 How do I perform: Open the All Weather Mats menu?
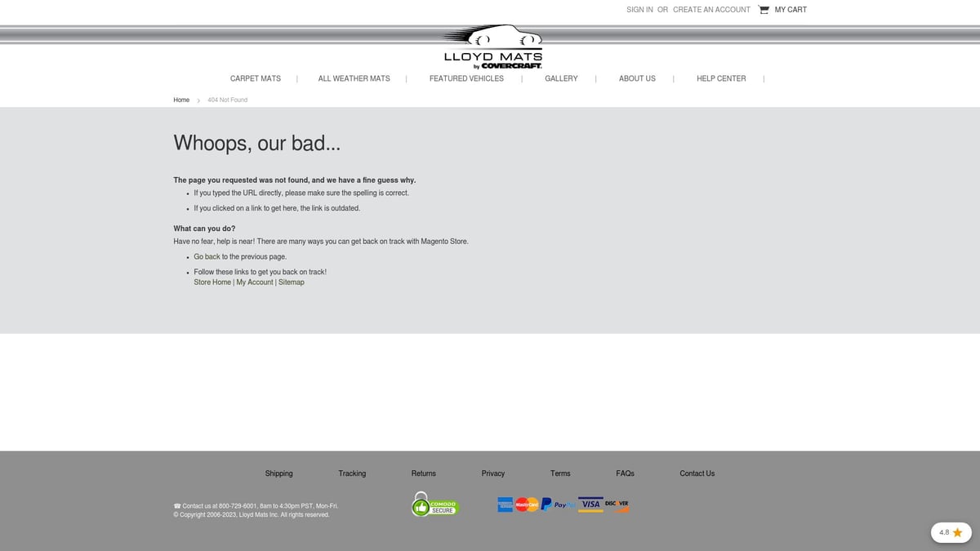354,78
